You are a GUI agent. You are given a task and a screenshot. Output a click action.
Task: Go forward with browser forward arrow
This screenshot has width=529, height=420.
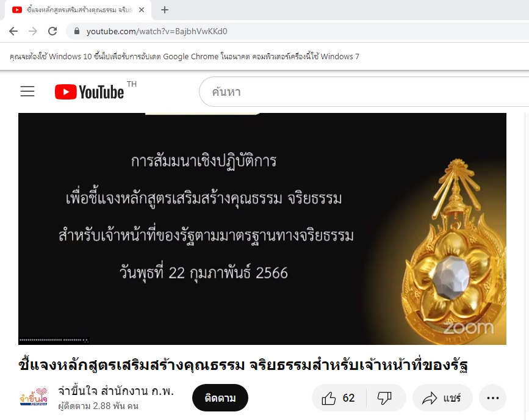pyautogui.click(x=33, y=31)
